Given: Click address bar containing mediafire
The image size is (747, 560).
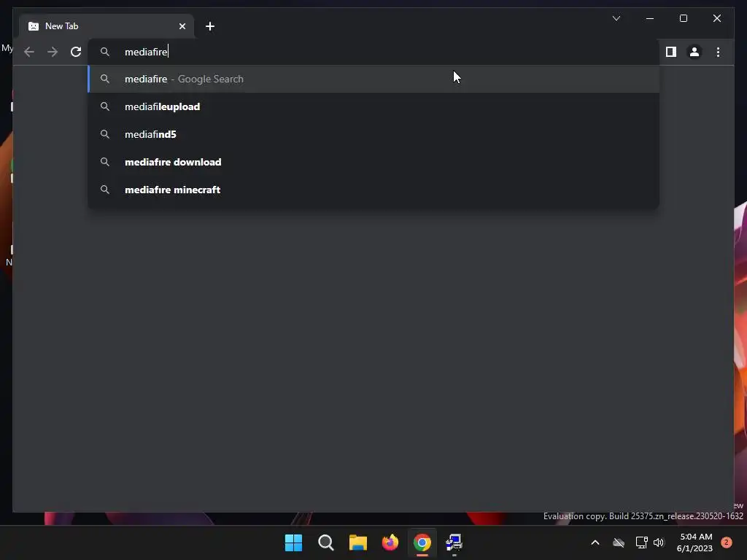Looking at the screenshot, I should 373,52.
